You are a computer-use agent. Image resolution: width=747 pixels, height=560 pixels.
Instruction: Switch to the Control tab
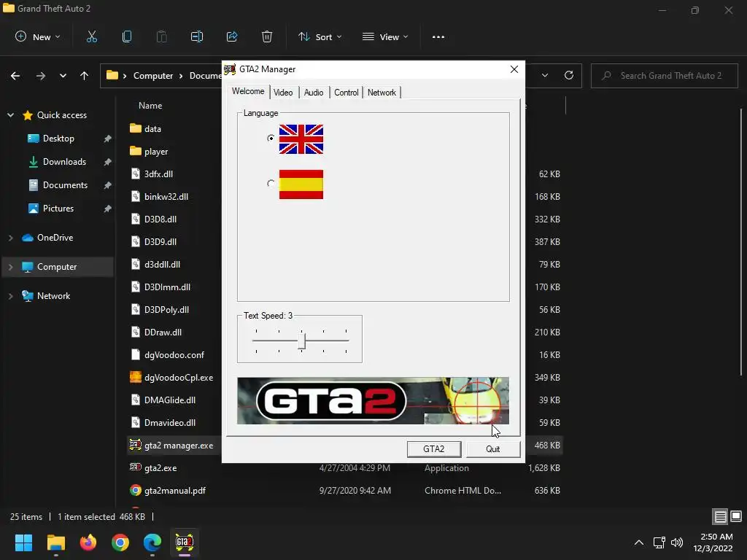point(347,93)
